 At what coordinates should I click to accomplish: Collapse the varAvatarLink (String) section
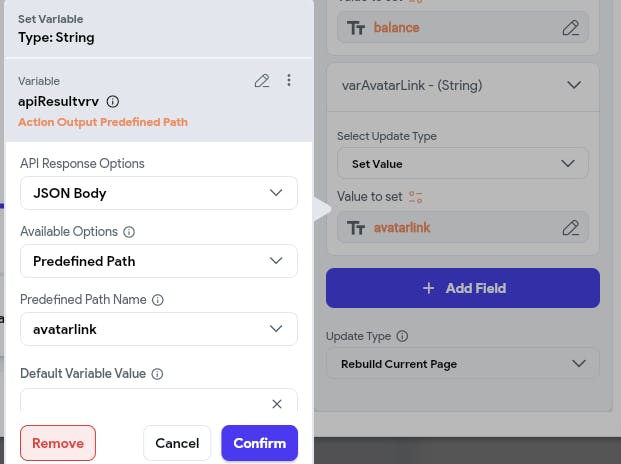(574, 86)
